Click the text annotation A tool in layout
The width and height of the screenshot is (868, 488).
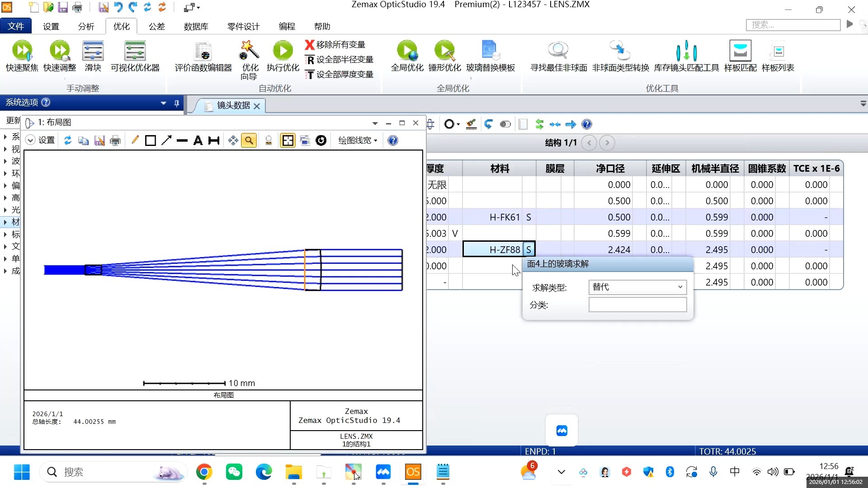[198, 141]
